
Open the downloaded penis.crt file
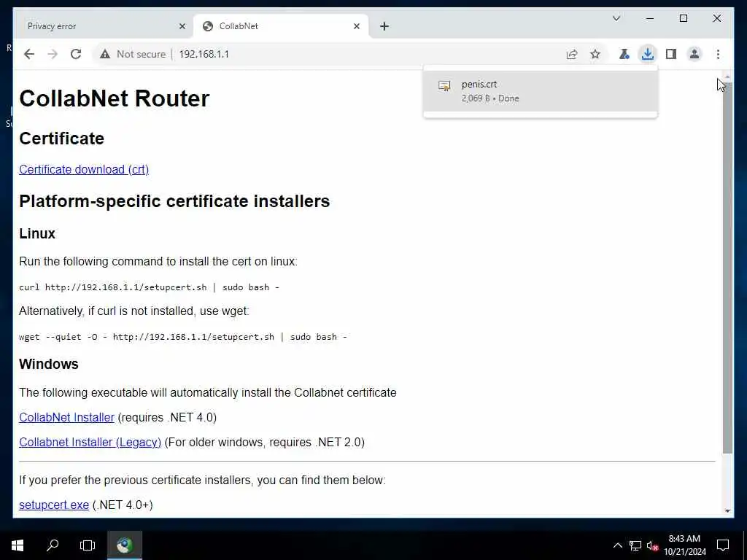[x=541, y=91]
